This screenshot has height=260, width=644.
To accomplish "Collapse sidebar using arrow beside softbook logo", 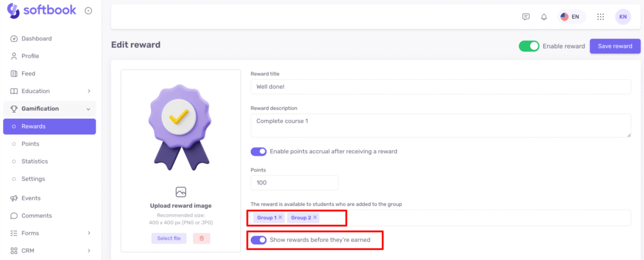I will pyautogui.click(x=88, y=11).
